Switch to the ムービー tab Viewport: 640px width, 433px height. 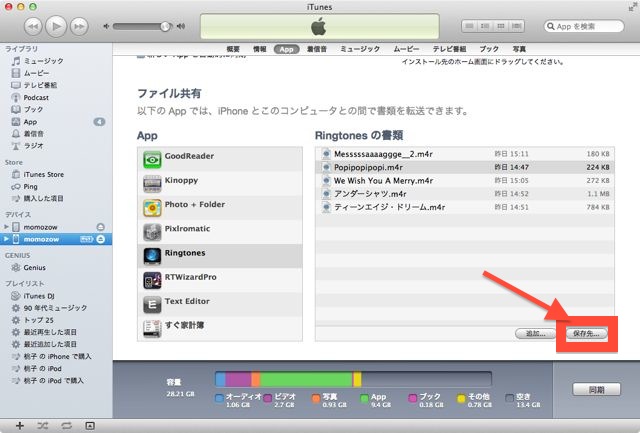click(406, 49)
